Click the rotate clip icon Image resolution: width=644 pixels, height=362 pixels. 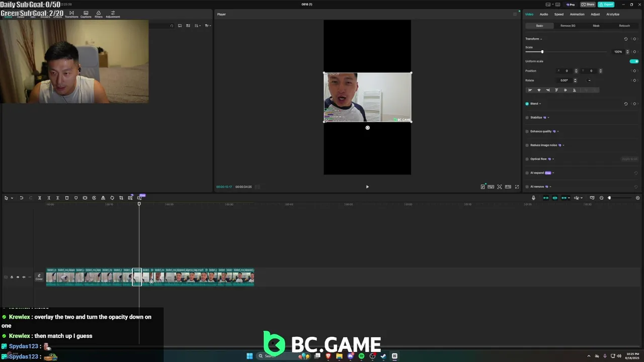112,198
